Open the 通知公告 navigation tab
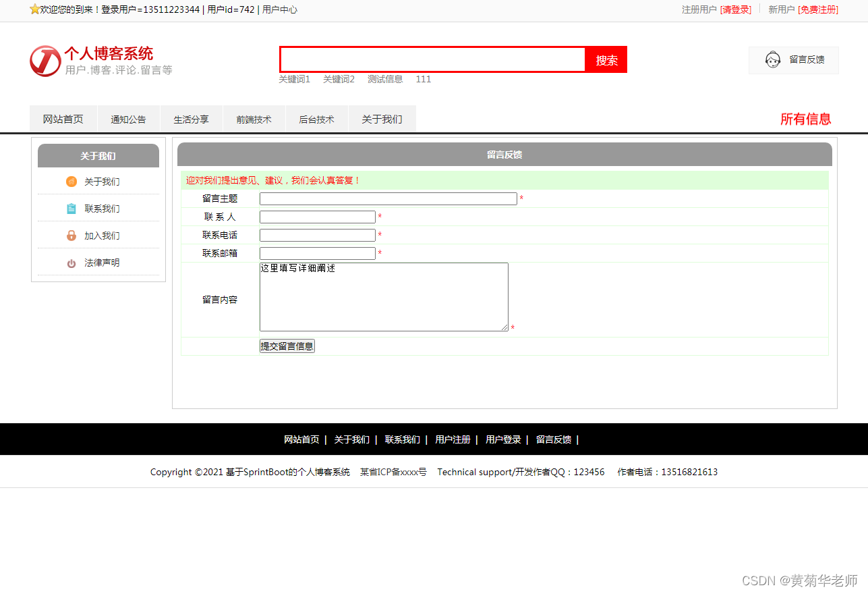This screenshot has height=594, width=868. [x=129, y=119]
